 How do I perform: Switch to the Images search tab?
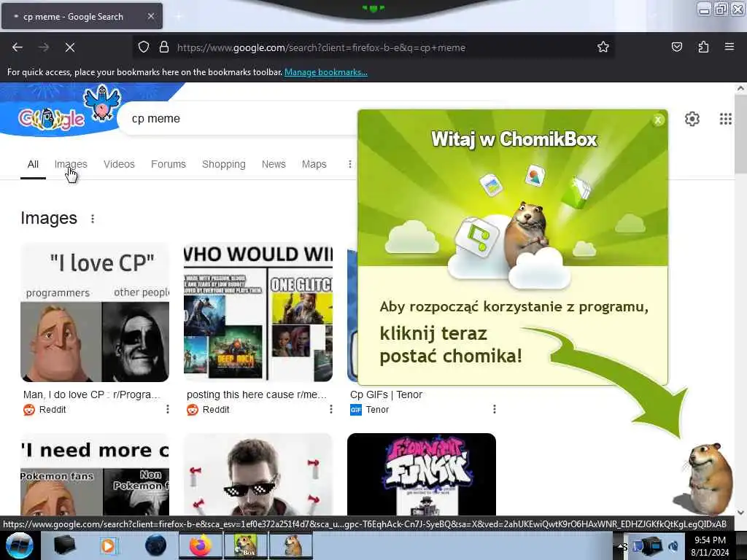pos(71,164)
